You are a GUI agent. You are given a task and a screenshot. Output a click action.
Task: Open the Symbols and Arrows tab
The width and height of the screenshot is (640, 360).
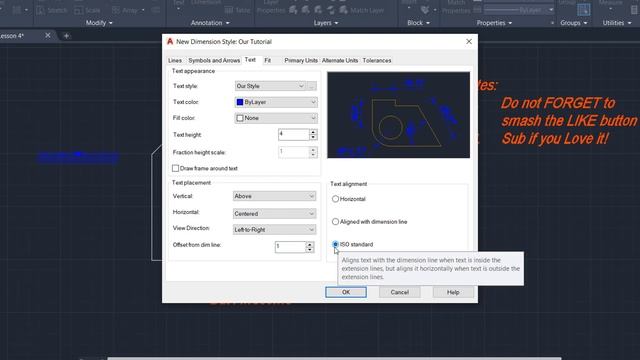tap(214, 60)
